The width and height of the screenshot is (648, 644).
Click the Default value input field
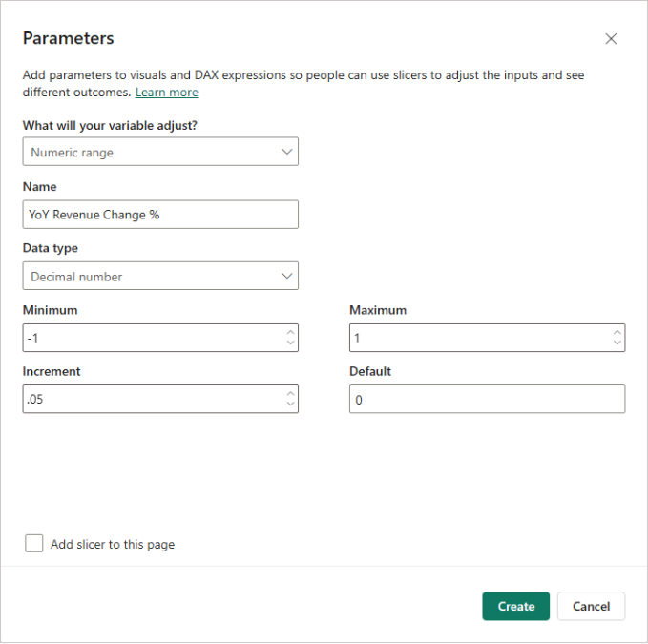(487, 400)
